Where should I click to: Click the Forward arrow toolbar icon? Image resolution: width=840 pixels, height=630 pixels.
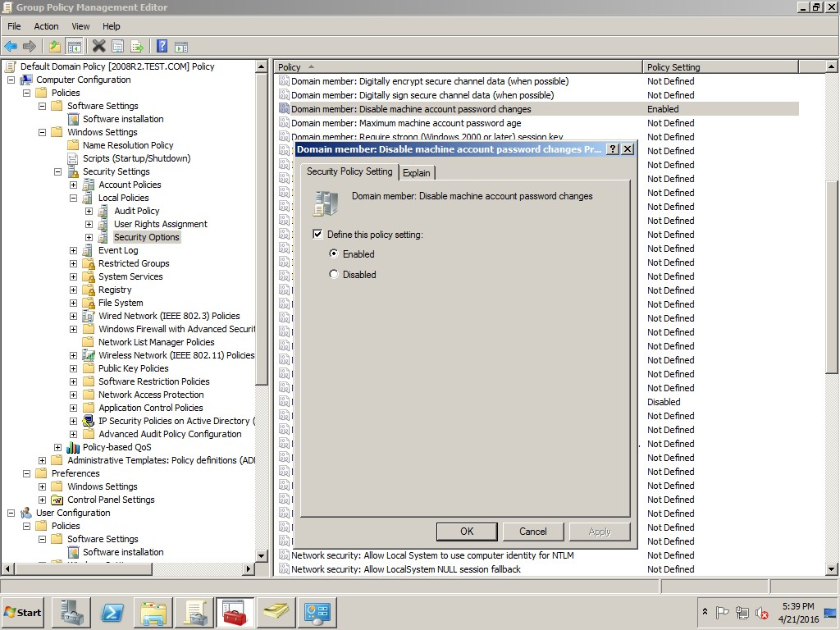tap(30, 47)
